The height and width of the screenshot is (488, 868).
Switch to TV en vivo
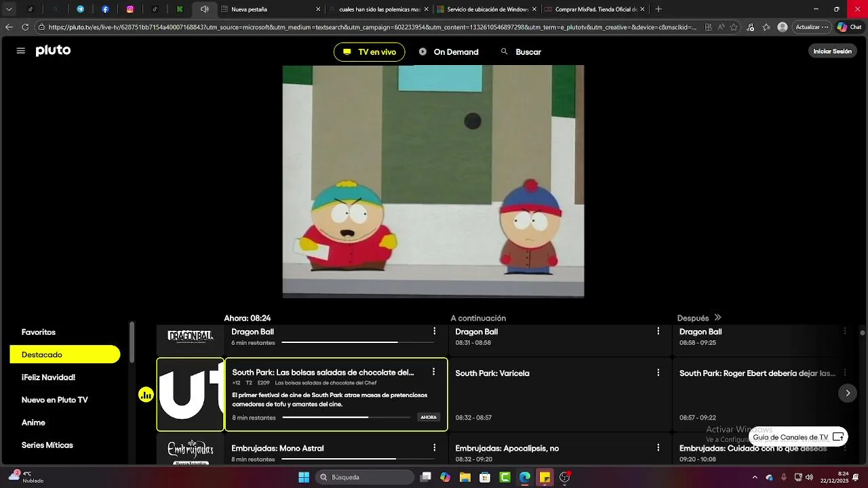point(370,52)
